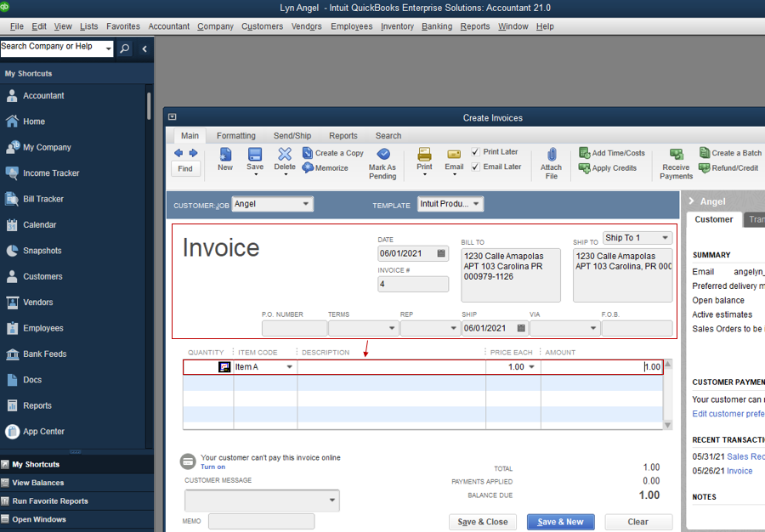This screenshot has width=765, height=532.
Task: Open Reports in sidebar
Action: (29, 405)
